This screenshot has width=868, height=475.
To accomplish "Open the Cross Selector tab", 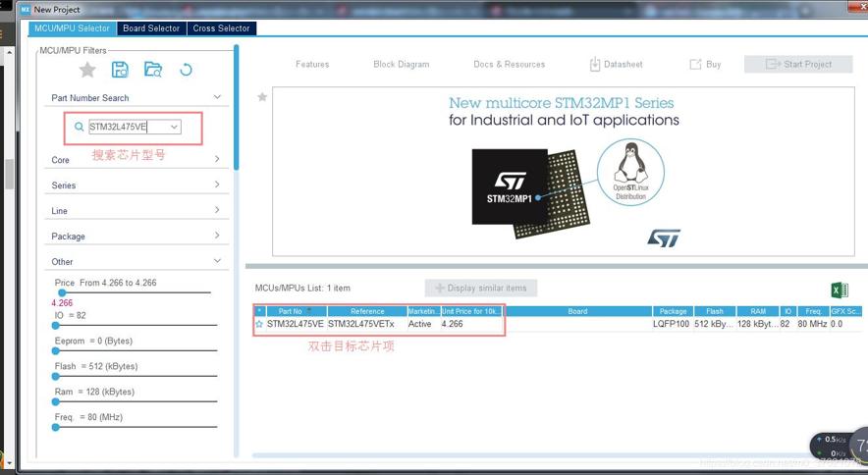I will (222, 28).
